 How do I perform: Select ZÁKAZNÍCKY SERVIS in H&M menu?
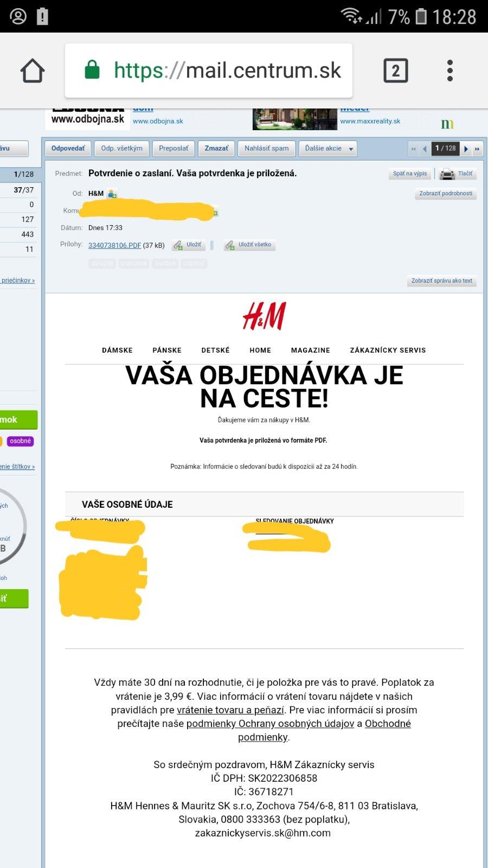pyautogui.click(x=388, y=350)
